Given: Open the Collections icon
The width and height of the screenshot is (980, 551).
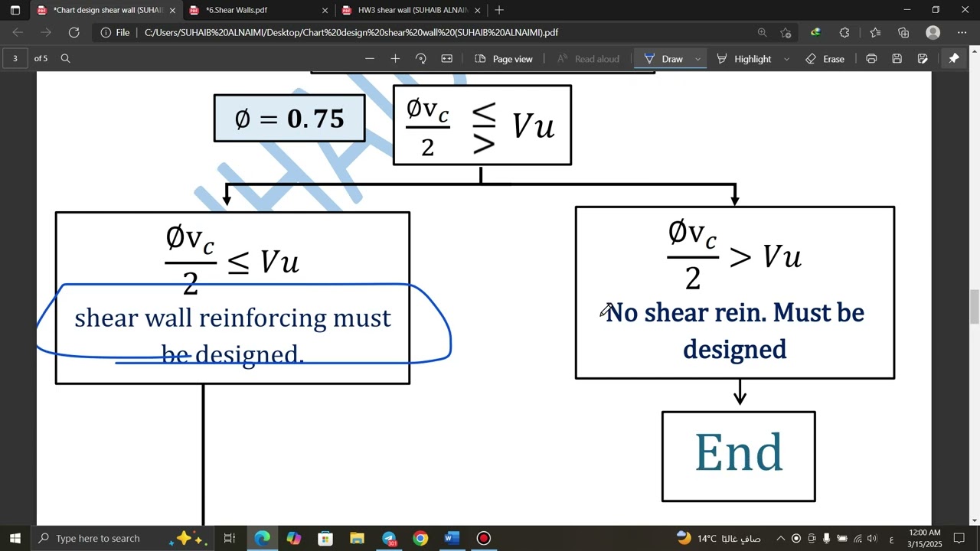Looking at the screenshot, I should pyautogui.click(x=903, y=32).
